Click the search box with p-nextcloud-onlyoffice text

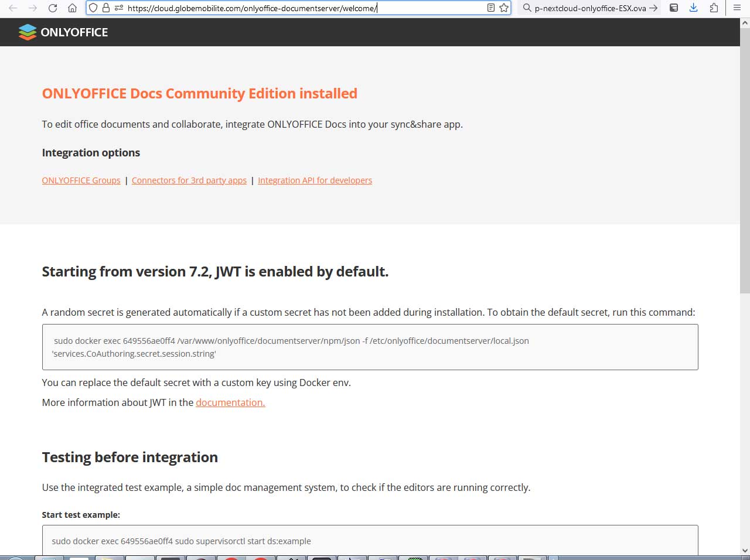[589, 8]
